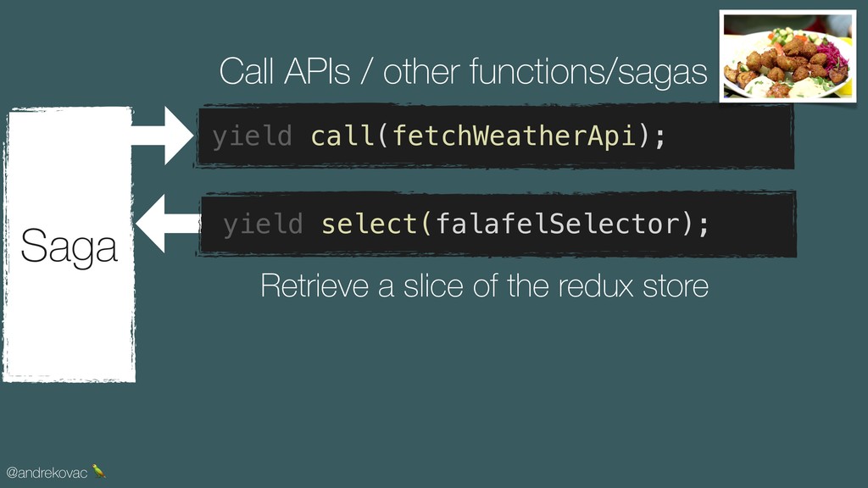The width and height of the screenshot is (868, 488).
Task: Click the word redux in the caption
Action: (x=595, y=286)
